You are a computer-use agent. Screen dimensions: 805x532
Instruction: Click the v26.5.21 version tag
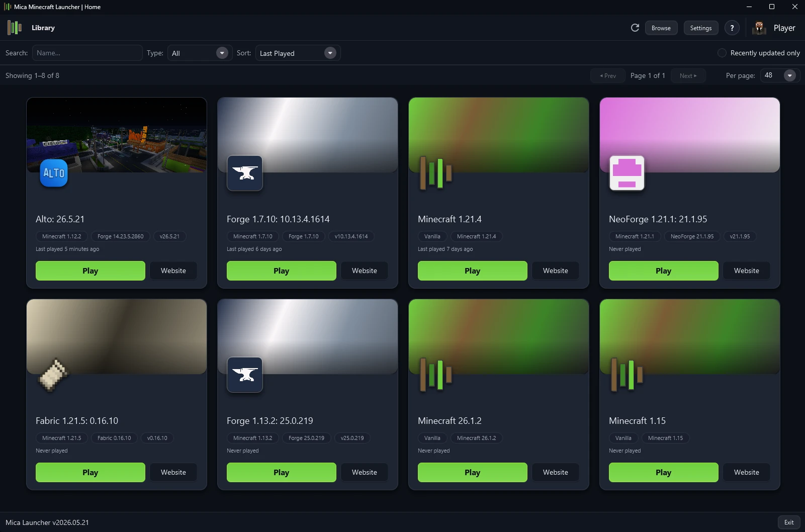pos(169,236)
